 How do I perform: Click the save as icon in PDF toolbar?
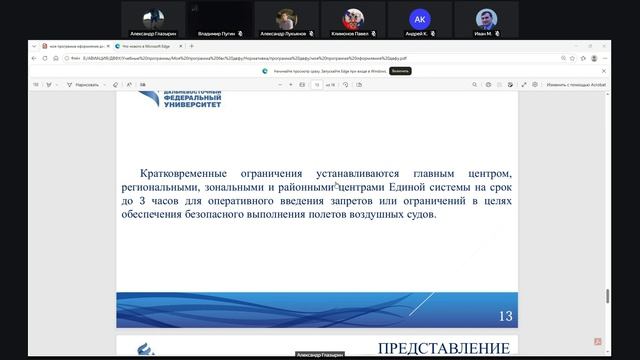point(510,85)
